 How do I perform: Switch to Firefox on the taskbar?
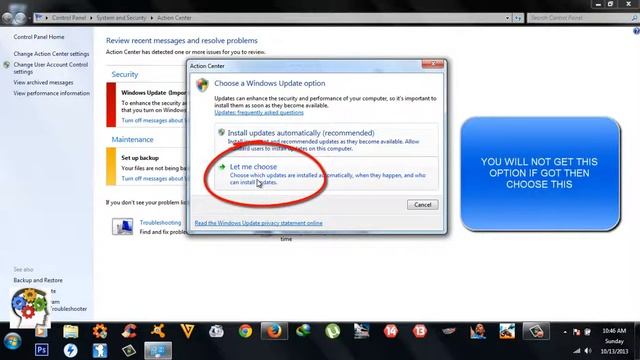[x=274, y=331]
